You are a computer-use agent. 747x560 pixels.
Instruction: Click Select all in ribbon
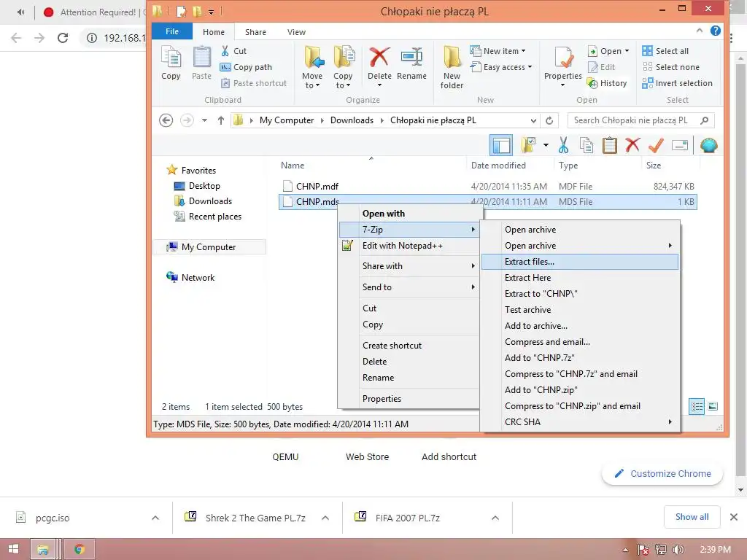665,51
